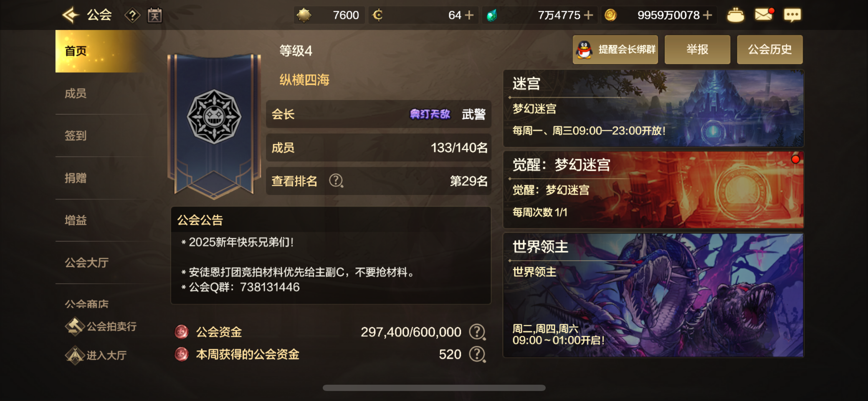Open the calendar icon in top bar
868x401 pixels.
pos(154,15)
